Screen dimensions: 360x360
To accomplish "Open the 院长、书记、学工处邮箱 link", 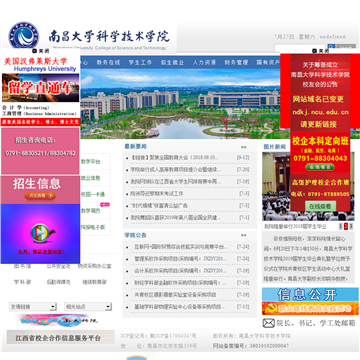I will tap(316, 323).
